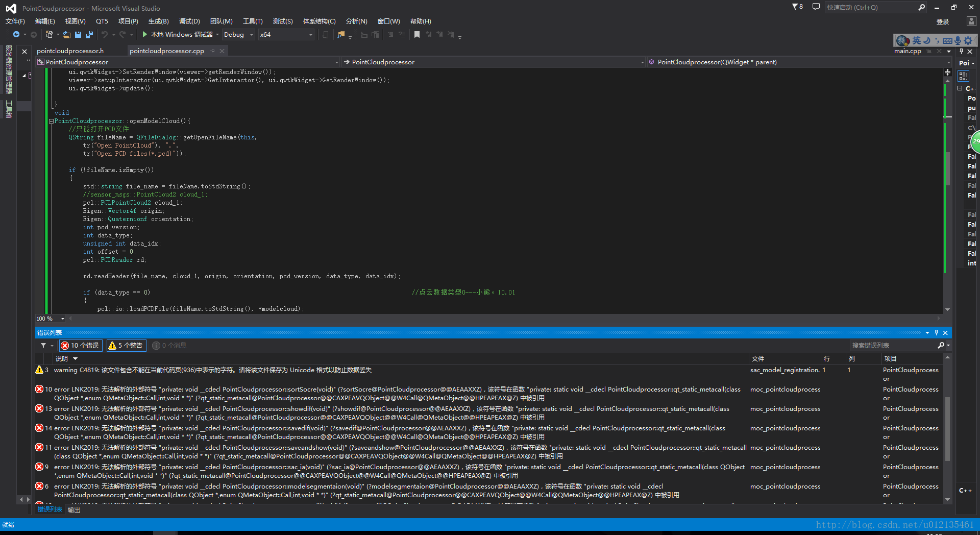
Task: Open the QT5 menu
Action: pyautogui.click(x=102, y=21)
